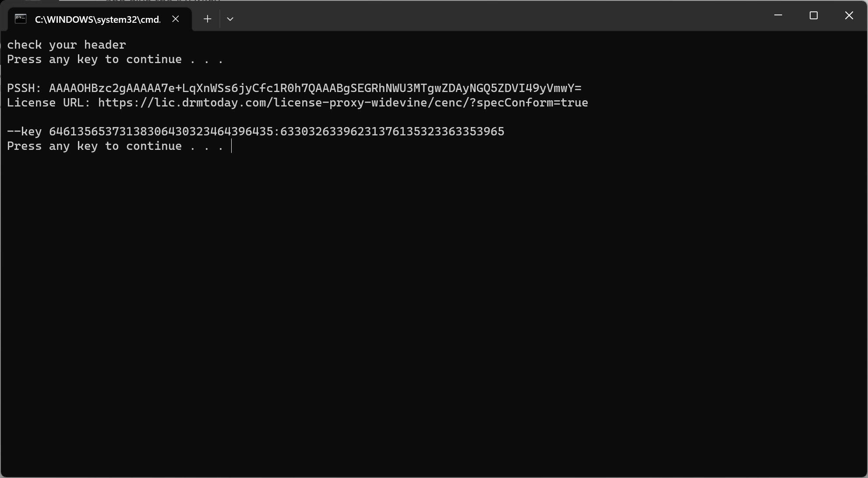Expand the new tab profile dropdown
This screenshot has height=478, width=868.
click(230, 19)
